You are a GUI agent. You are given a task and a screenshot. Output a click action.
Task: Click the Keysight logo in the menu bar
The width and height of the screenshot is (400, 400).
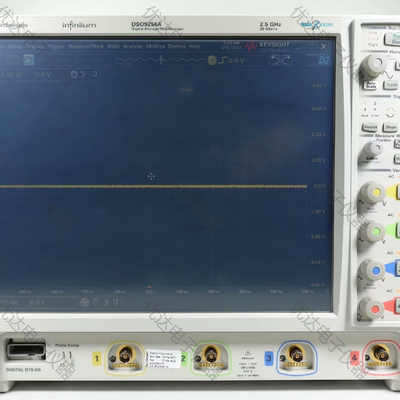(268, 46)
